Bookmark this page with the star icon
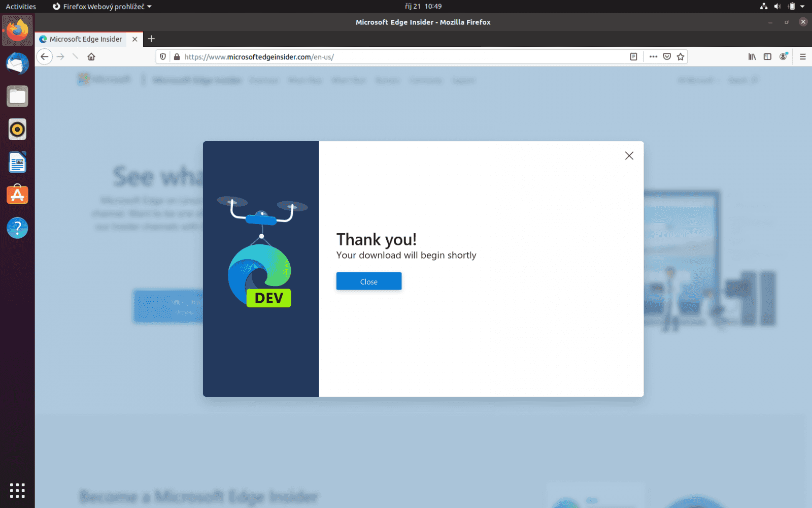 coord(681,57)
